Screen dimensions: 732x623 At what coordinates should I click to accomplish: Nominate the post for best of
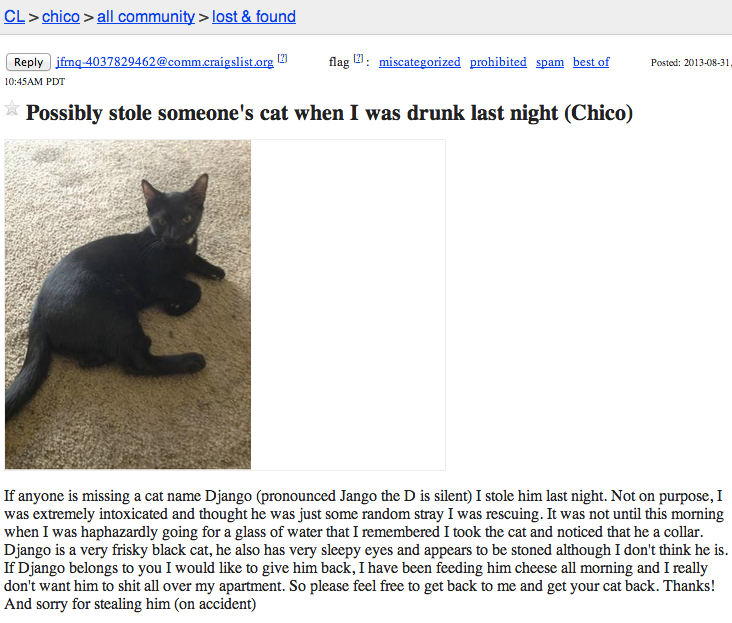pyautogui.click(x=591, y=62)
